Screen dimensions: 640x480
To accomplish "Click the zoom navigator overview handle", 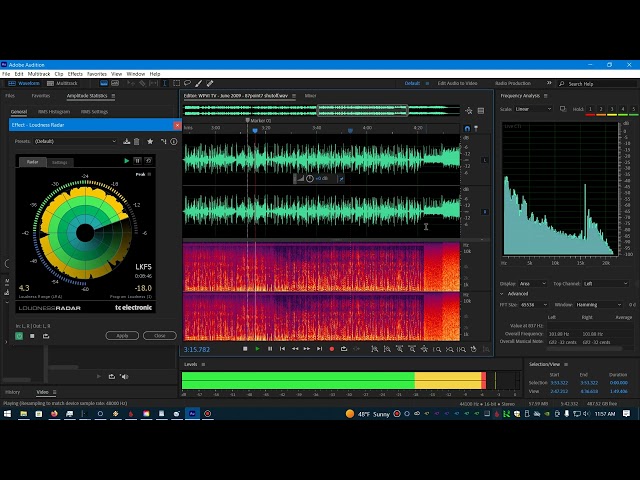I will tap(362, 110).
